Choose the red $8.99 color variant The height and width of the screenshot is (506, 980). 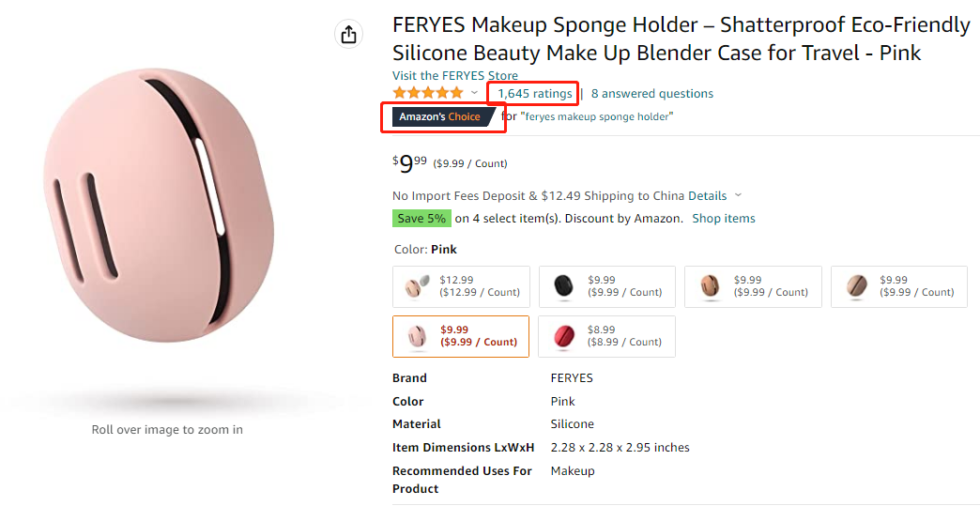(607, 336)
